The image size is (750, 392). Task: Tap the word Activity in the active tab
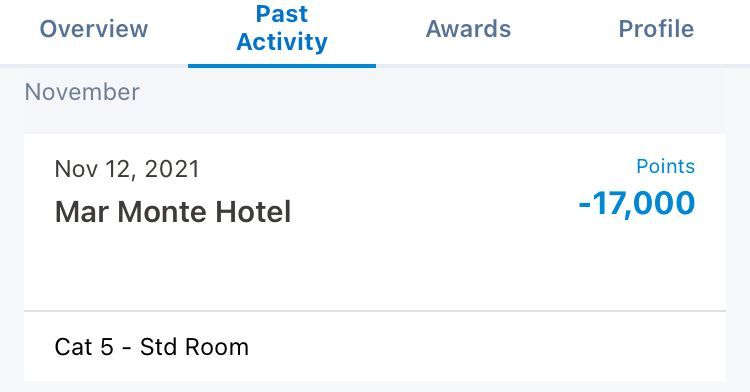(282, 42)
